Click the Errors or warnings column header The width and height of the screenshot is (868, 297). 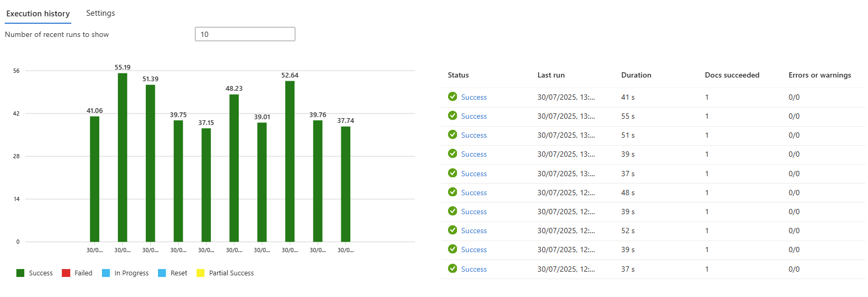820,75
